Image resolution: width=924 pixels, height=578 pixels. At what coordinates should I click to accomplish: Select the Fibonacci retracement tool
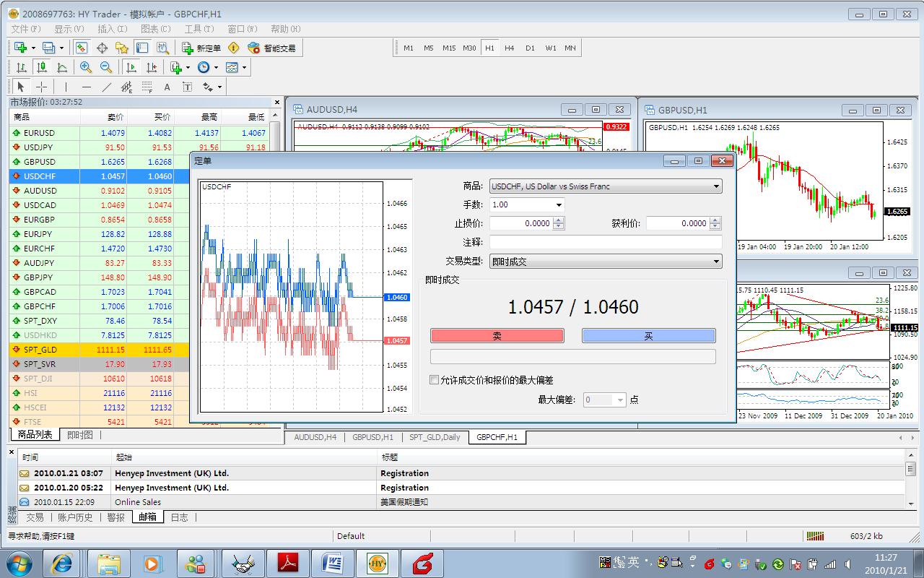click(x=147, y=87)
